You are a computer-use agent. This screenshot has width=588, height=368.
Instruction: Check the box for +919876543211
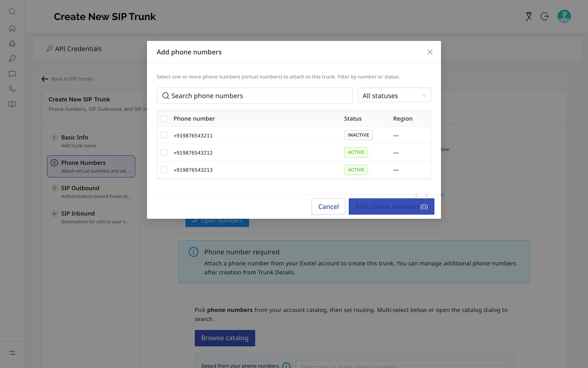(164, 135)
